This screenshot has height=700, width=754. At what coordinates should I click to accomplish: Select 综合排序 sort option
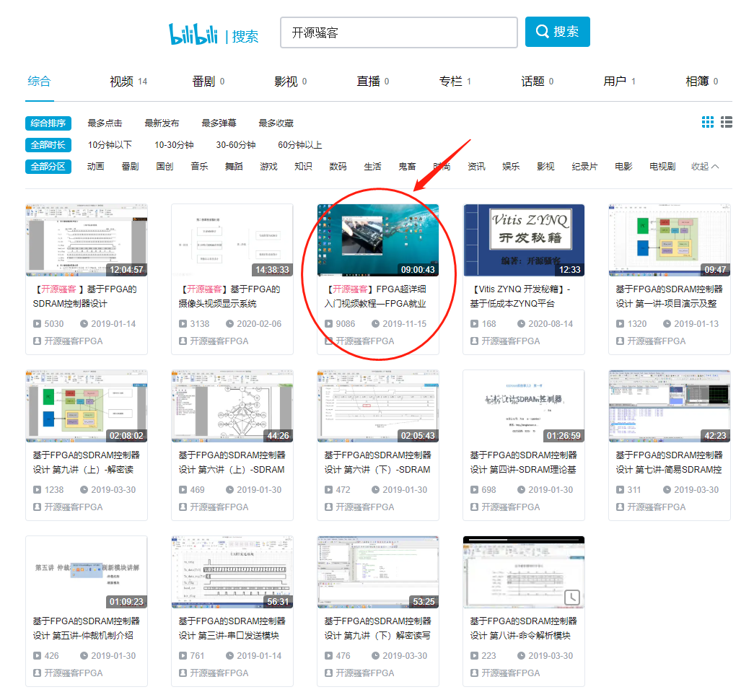click(x=48, y=123)
